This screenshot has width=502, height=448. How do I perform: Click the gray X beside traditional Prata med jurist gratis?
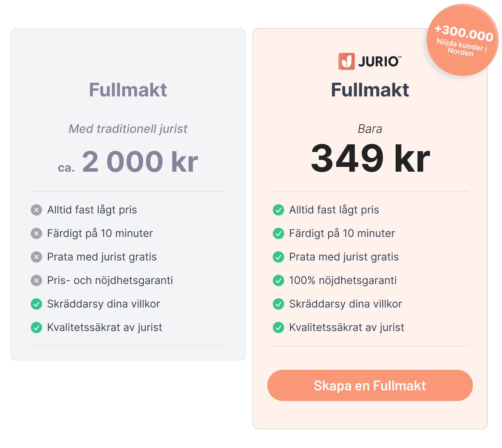[x=36, y=257]
